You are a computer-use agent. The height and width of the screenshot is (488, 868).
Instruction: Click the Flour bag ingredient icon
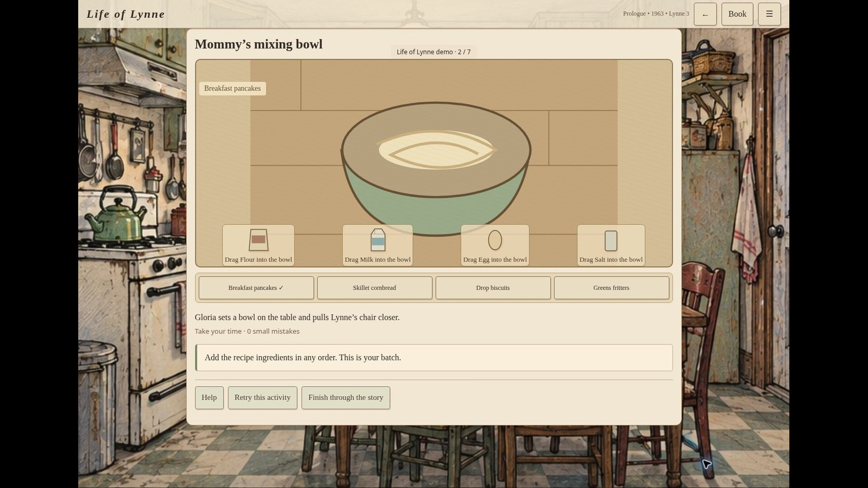pyautogui.click(x=258, y=240)
